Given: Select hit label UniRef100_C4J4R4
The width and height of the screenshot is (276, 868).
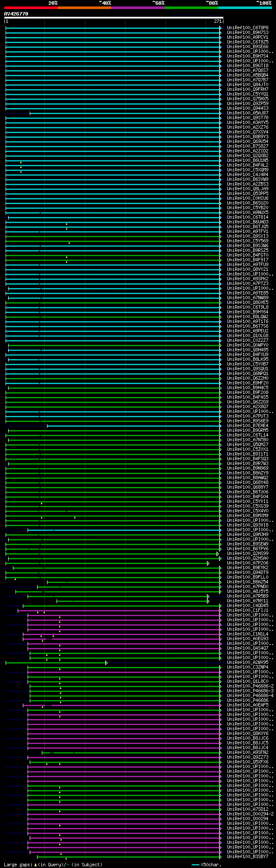Looking at the screenshot, I should tap(248, 174).
